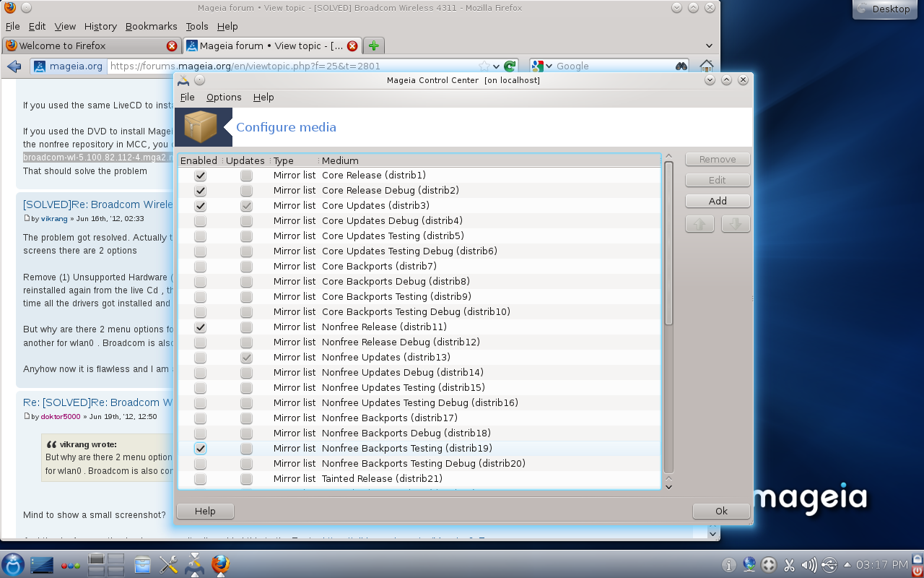Open the Firefox History menu
This screenshot has height=578, width=924.
[100, 26]
